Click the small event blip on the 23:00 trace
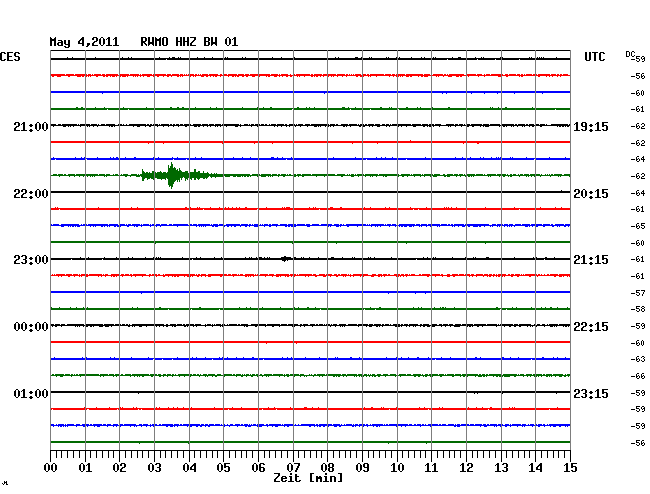 click(285, 259)
